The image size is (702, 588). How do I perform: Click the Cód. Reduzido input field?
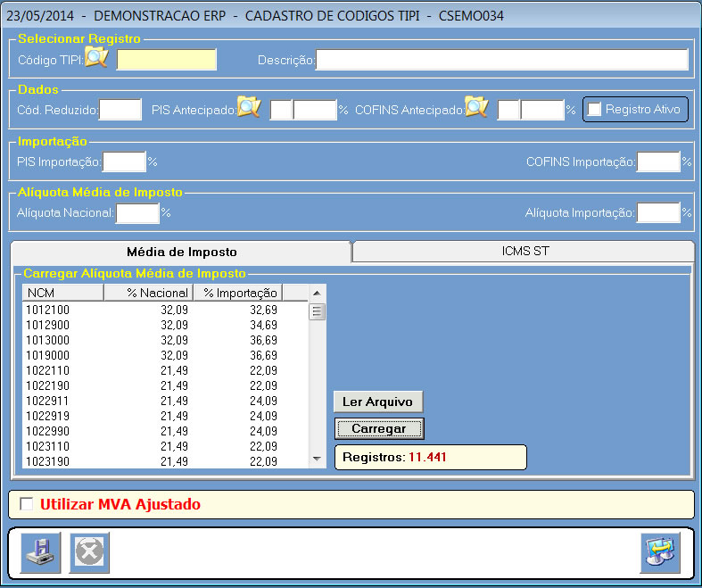click(120, 110)
